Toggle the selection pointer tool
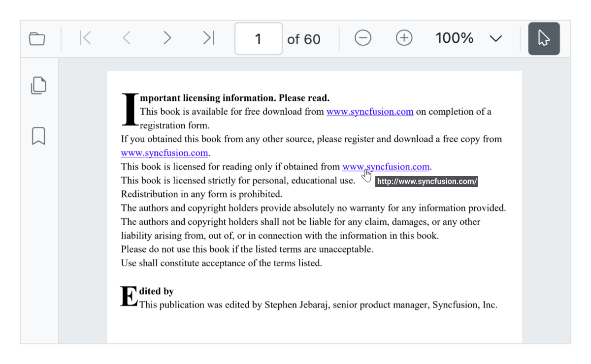 point(544,38)
